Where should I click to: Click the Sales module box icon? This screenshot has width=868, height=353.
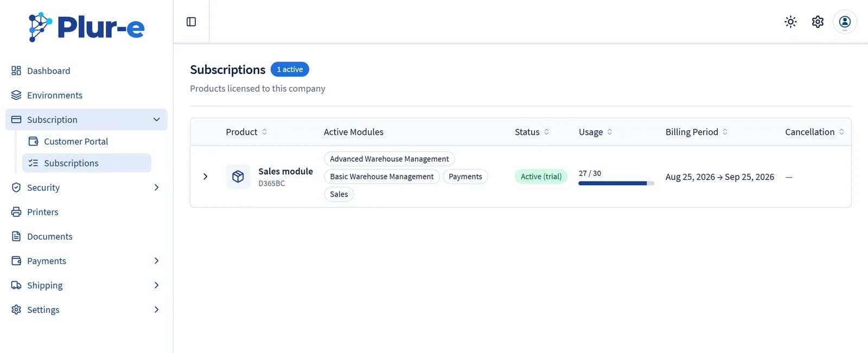coord(238,177)
